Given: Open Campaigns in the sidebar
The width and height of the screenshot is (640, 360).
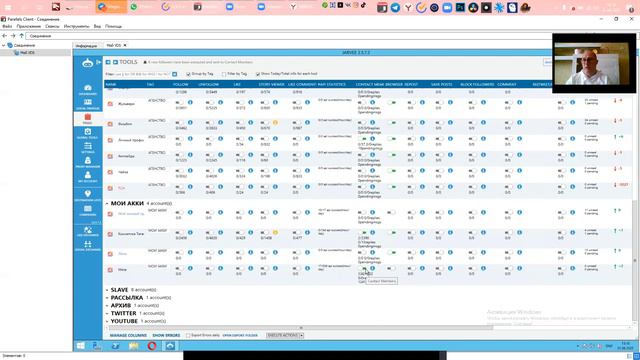Looking at the screenshot, I should pyautogui.click(x=88, y=211).
